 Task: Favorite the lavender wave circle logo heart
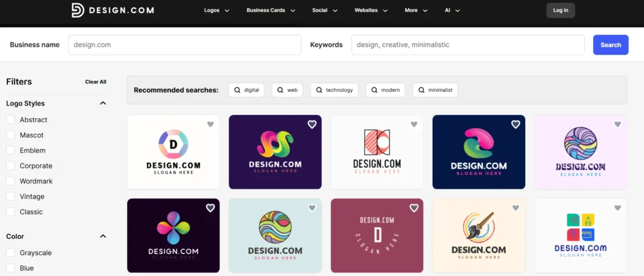coord(618,124)
